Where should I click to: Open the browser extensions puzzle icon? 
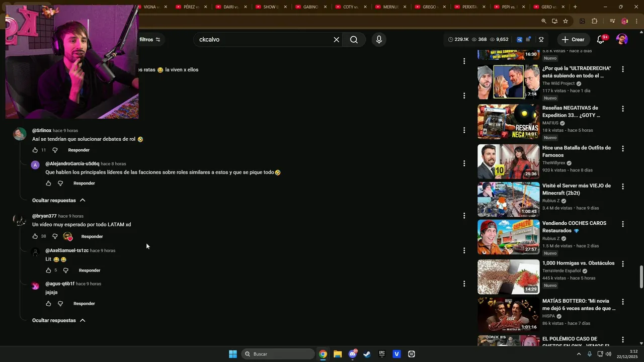(x=595, y=21)
